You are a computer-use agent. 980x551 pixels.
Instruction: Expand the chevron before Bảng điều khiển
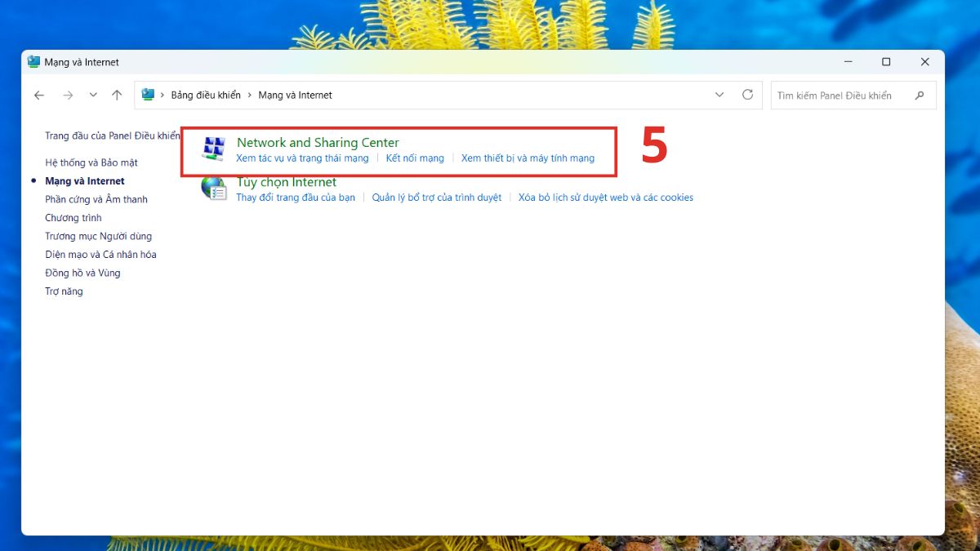pos(163,96)
